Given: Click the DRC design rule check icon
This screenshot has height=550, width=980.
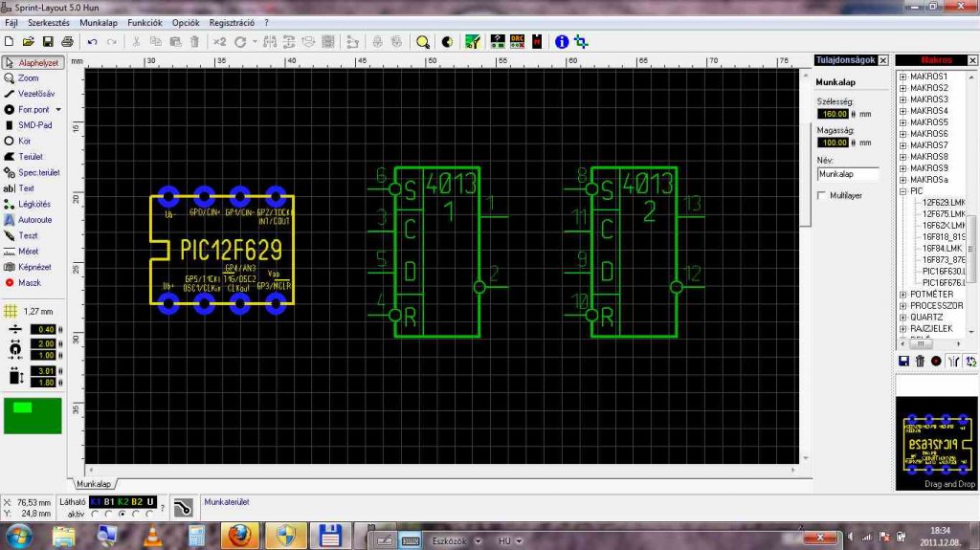Looking at the screenshot, I should (517, 42).
